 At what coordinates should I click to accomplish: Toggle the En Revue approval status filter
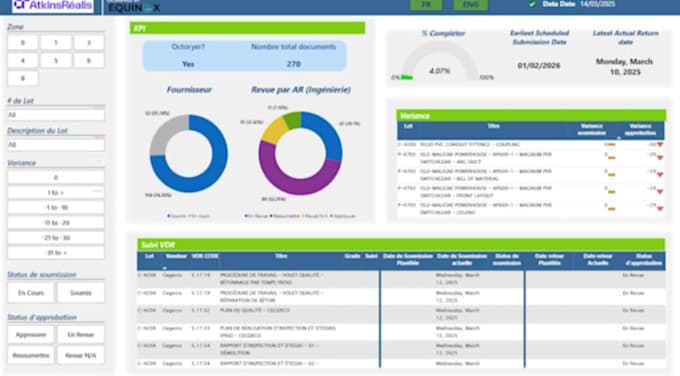click(x=81, y=334)
